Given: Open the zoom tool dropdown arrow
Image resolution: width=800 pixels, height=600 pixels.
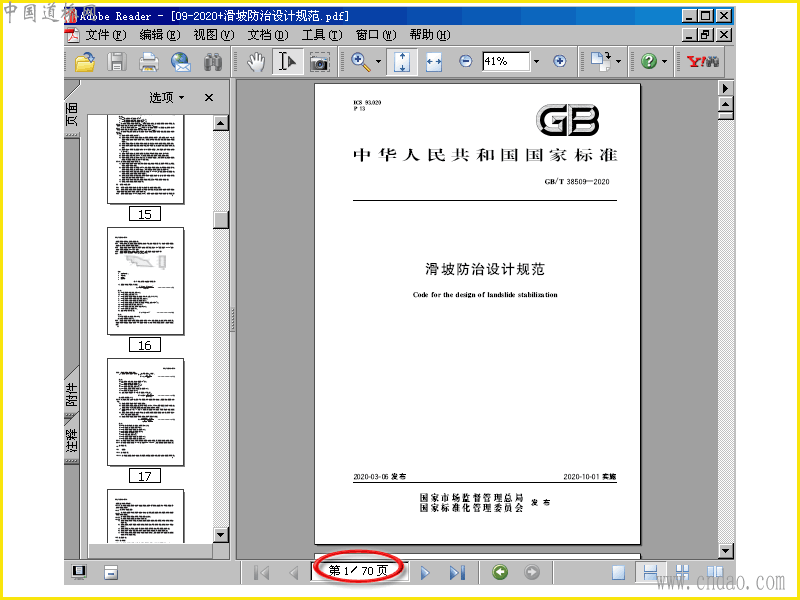Looking at the screenshot, I should click(x=378, y=62).
